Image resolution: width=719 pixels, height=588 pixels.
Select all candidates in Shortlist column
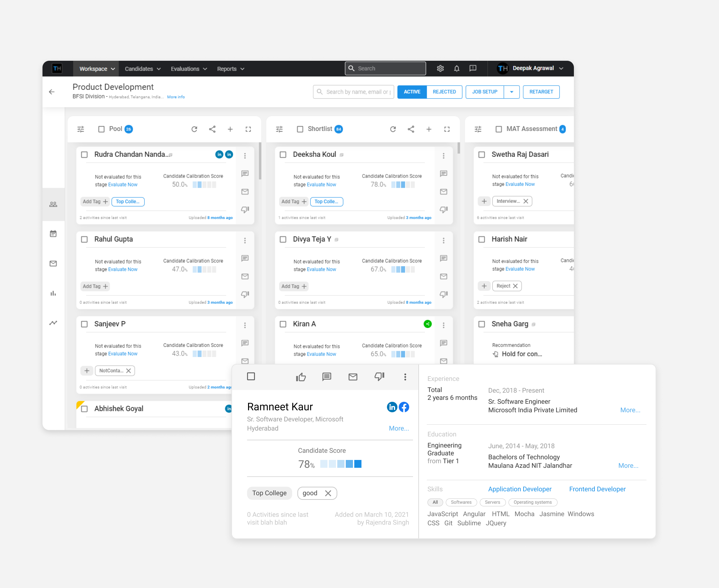tap(300, 129)
